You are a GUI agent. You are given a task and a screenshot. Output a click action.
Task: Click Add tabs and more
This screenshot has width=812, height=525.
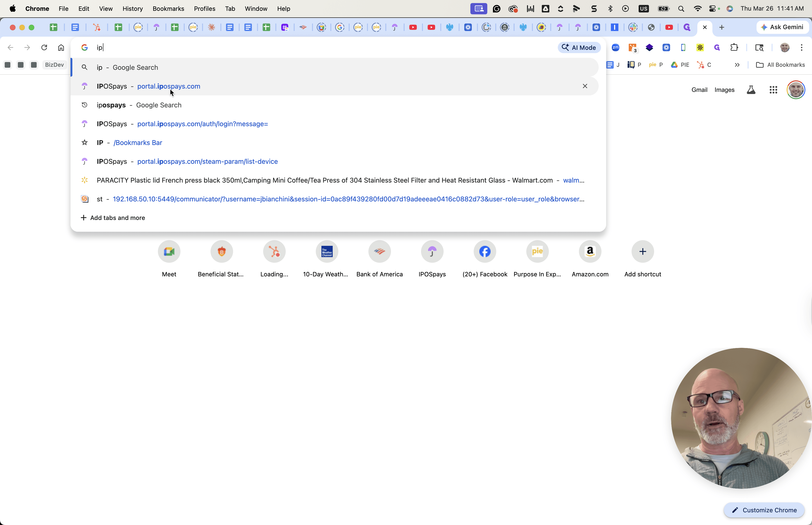[113, 218]
